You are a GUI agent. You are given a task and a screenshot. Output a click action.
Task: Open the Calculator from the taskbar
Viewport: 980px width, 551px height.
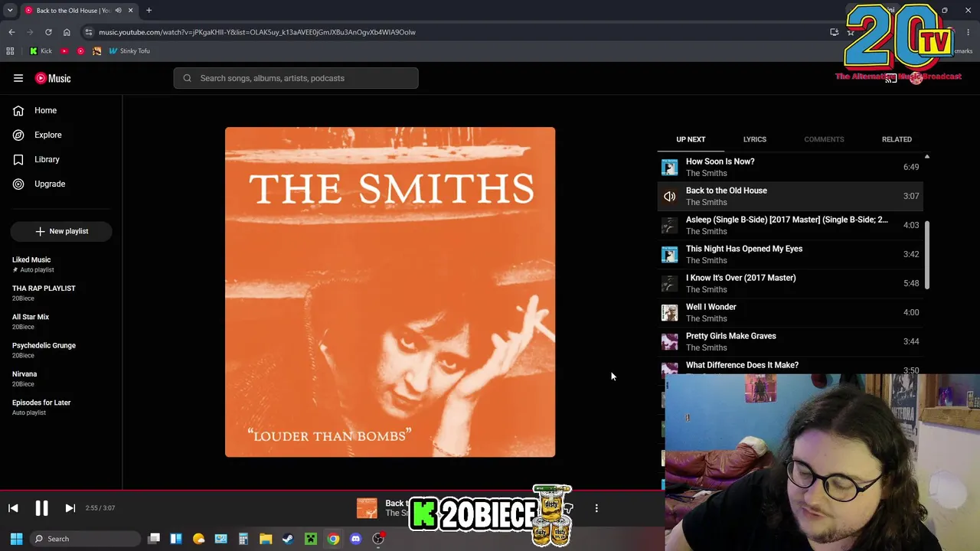click(x=243, y=539)
